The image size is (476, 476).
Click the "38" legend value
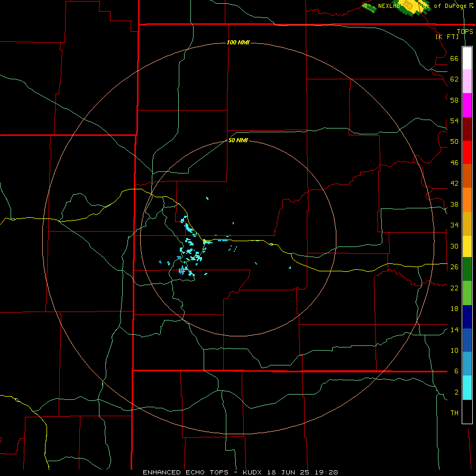point(454,204)
